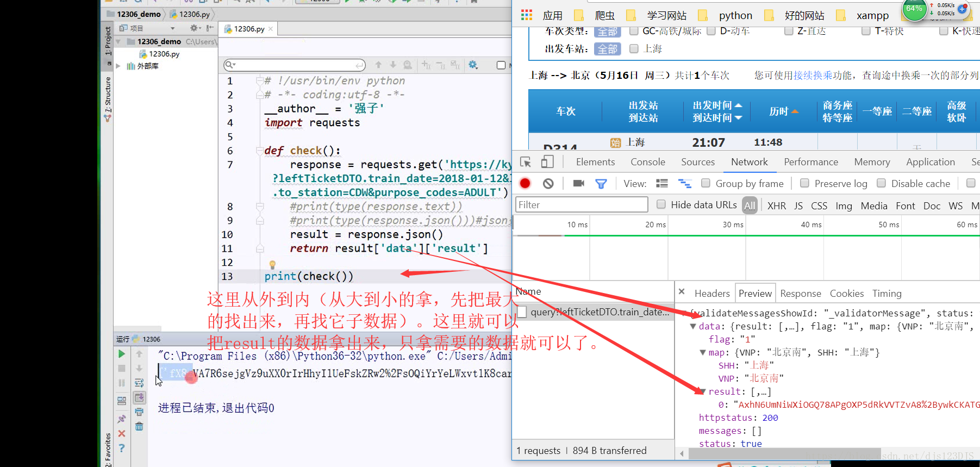The width and height of the screenshot is (980, 467).
Task: Click DevTools inspect element cursor icon
Action: pyautogui.click(x=526, y=162)
